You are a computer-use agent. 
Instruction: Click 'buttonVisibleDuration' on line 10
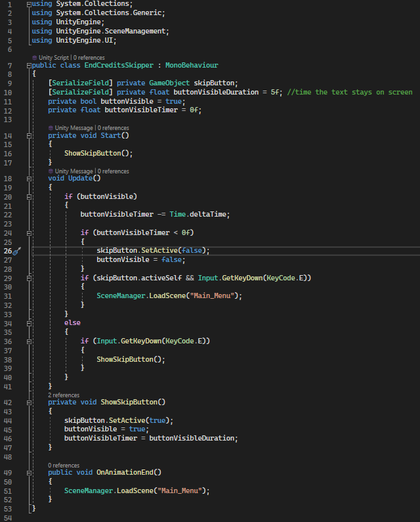(216, 92)
